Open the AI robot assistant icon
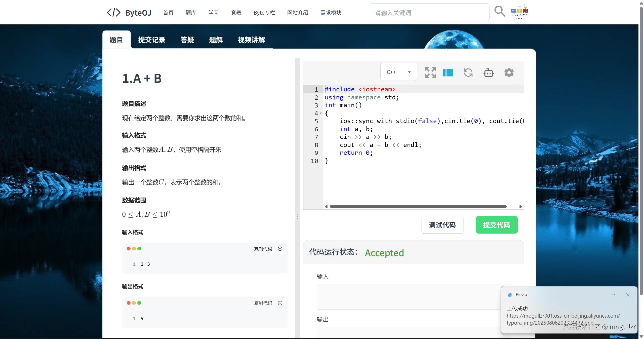This screenshot has height=339, width=644. (489, 72)
